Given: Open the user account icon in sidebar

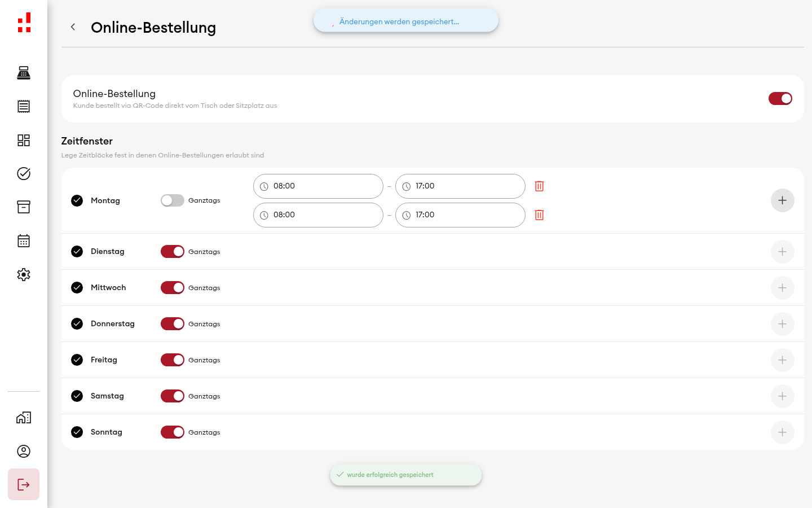Looking at the screenshot, I should [x=24, y=451].
